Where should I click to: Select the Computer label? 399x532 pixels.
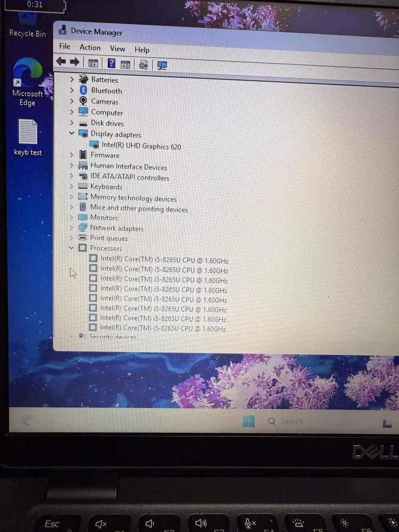tap(107, 113)
